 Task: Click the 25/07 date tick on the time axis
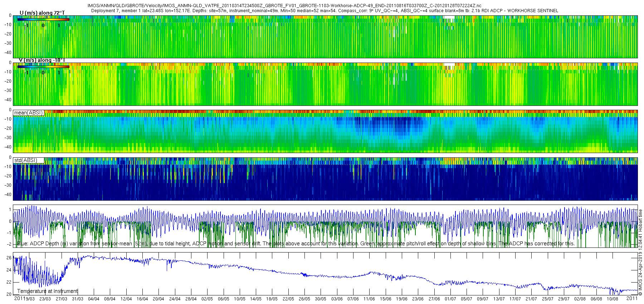point(547,299)
